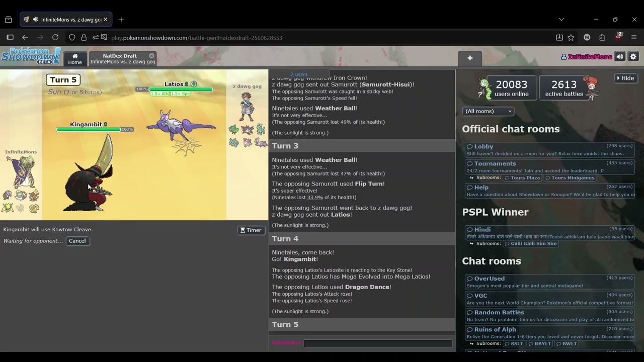Open the BWLT subroom
Viewport: 644px width, 362px height.
click(x=567, y=344)
